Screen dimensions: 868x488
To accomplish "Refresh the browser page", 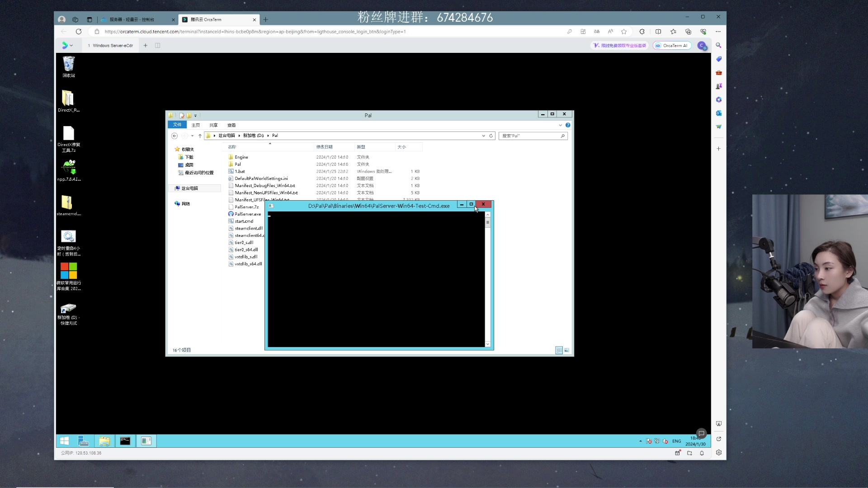I will 79,32.
